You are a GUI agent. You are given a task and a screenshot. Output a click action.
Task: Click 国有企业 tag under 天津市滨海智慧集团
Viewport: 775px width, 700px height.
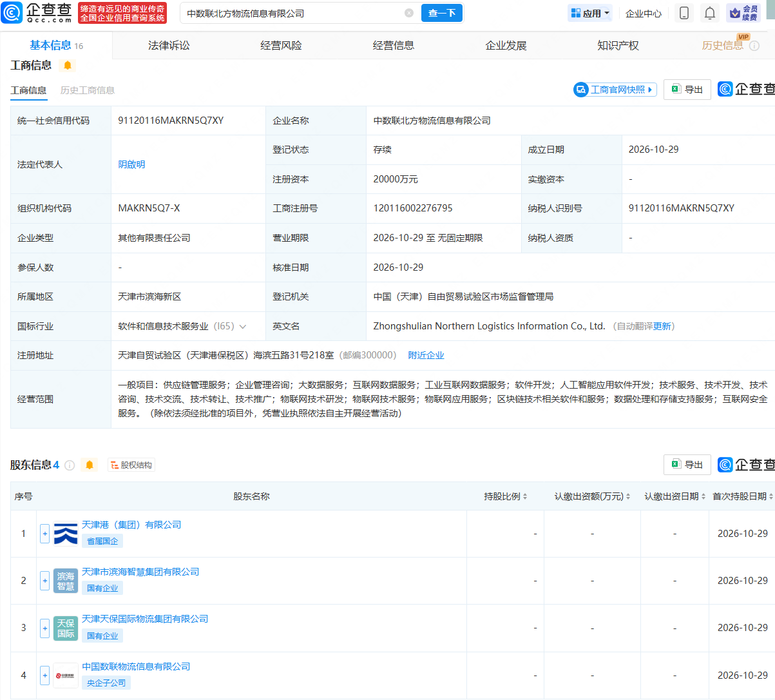[x=102, y=588]
